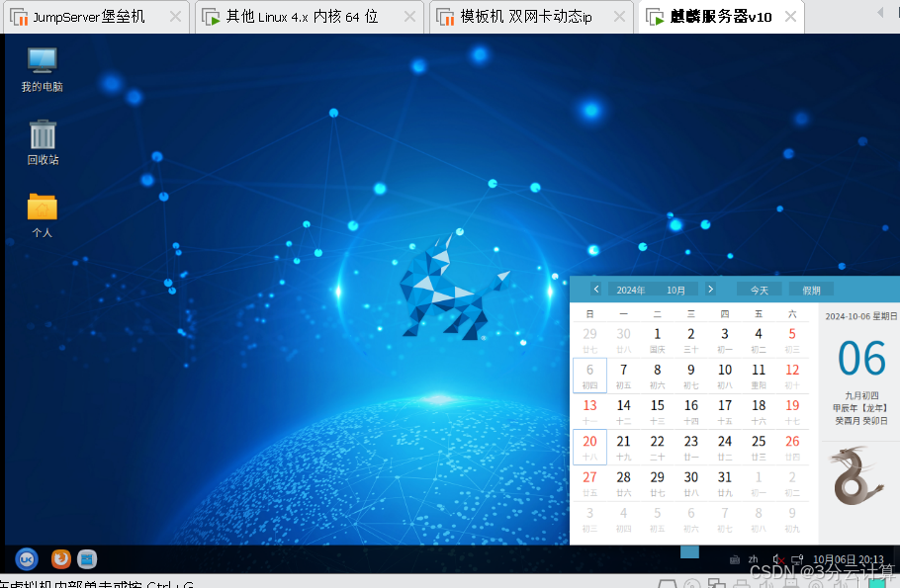Select October 31 in the calendar

[x=725, y=483]
